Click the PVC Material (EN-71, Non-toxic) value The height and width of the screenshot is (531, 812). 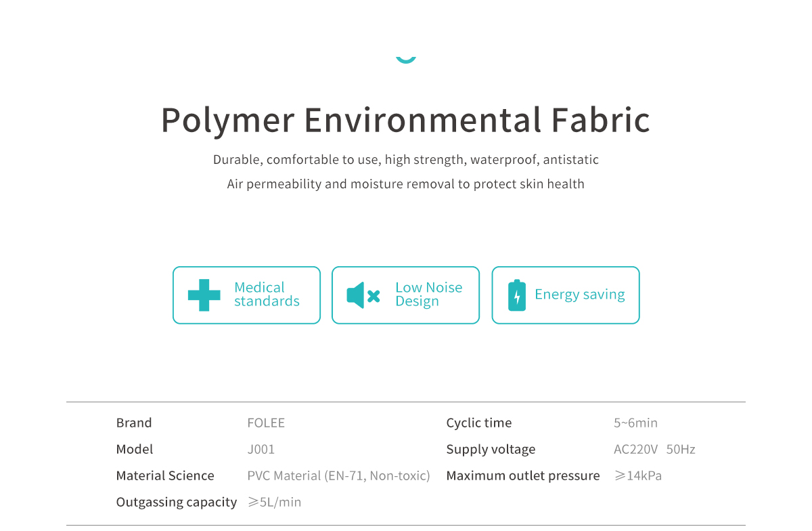338,475
